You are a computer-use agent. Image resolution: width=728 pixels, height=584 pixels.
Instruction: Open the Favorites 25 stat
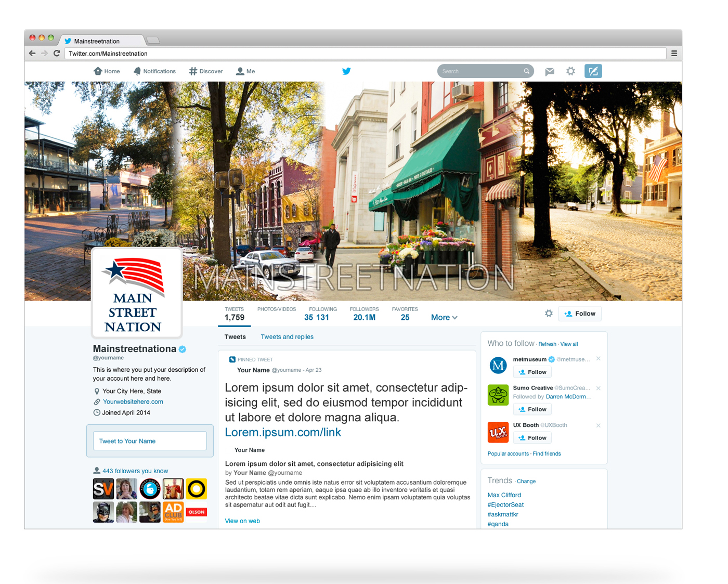(405, 314)
